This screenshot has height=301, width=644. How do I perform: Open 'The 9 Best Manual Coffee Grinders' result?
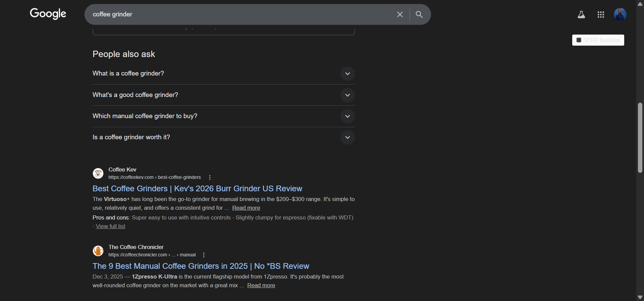point(201,266)
